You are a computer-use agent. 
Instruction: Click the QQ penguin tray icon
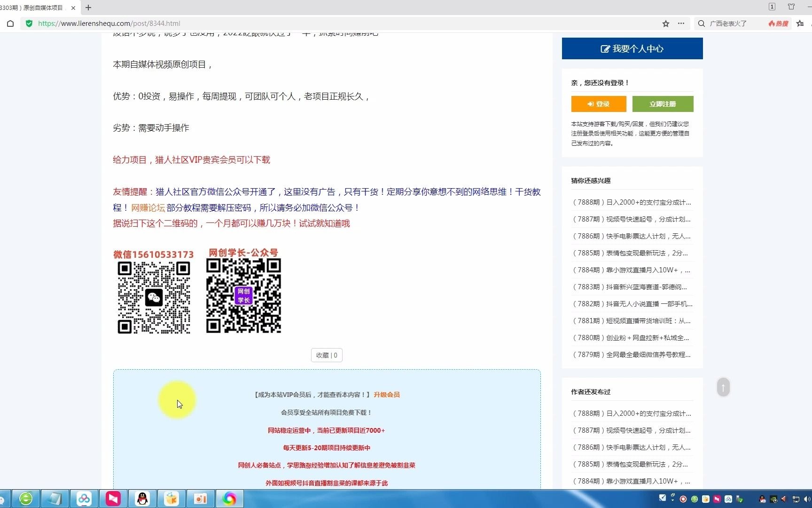762,499
